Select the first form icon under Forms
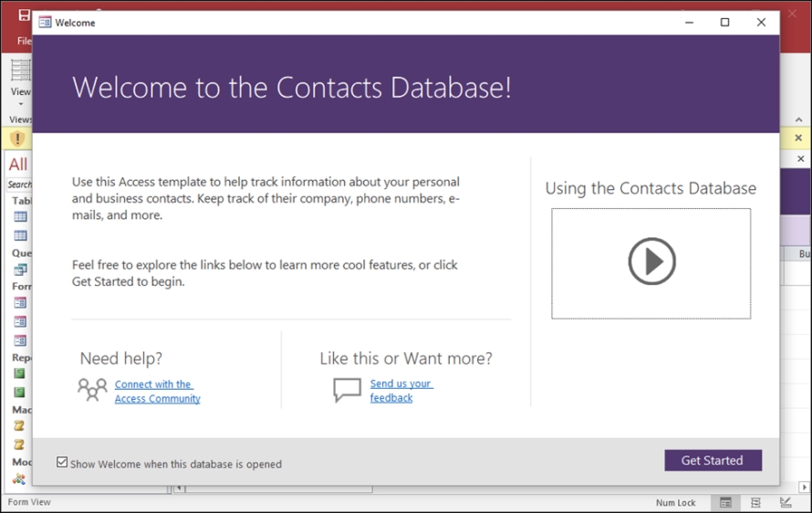The height and width of the screenshot is (513, 812). pos(20,303)
